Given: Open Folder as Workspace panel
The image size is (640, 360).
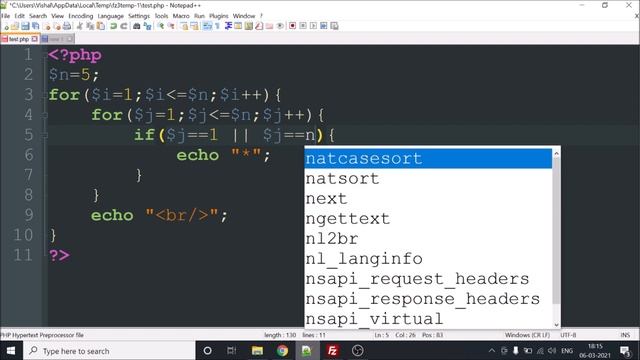Looking at the screenshot, I should pyautogui.click(x=270, y=26).
